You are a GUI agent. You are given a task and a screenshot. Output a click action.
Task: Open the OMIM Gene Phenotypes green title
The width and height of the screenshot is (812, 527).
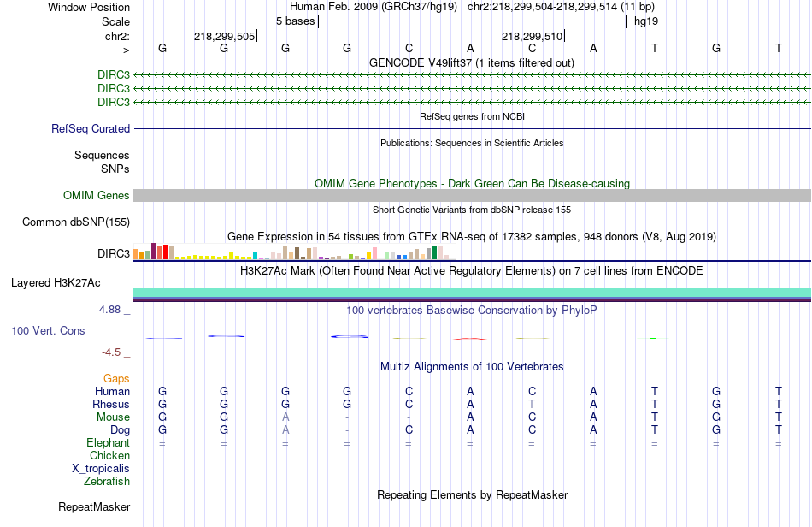pos(473,183)
